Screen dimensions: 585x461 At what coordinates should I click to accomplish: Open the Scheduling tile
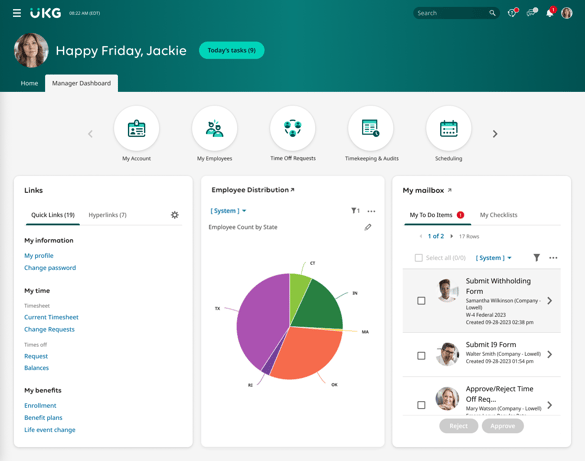(x=448, y=129)
